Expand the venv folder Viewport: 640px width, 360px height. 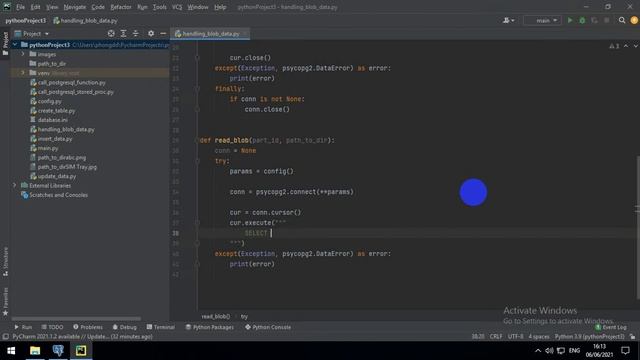[x=23, y=73]
